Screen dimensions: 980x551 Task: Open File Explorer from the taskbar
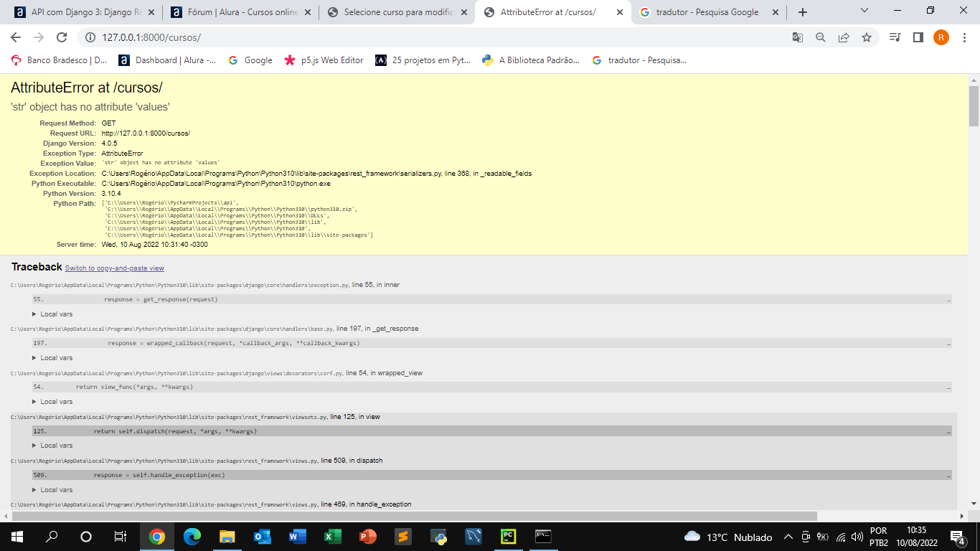coord(227,537)
